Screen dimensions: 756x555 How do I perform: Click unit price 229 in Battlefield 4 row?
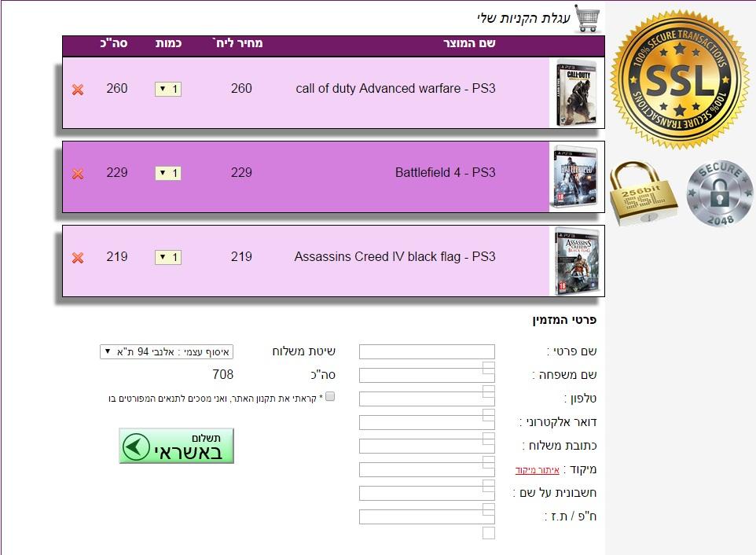pyautogui.click(x=241, y=173)
